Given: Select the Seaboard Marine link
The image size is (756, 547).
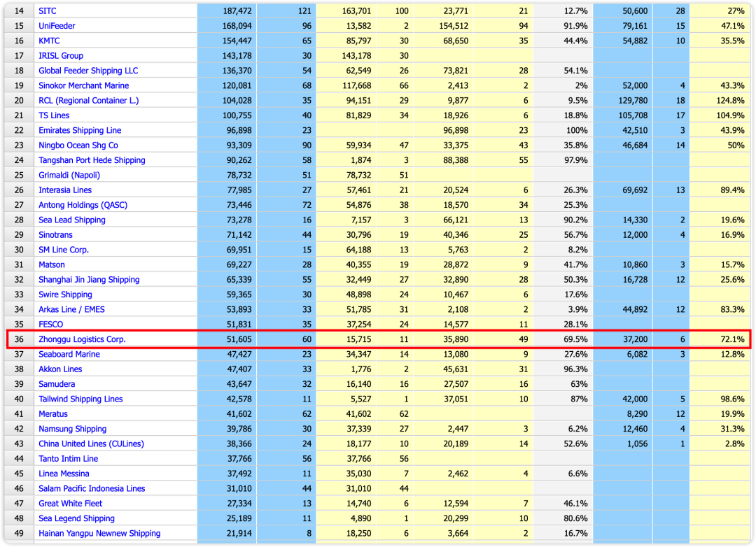Looking at the screenshot, I should [x=69, y=354].
